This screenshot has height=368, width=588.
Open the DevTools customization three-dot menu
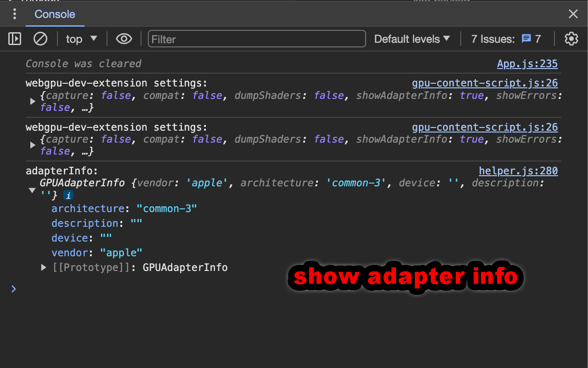click(14, 14)
